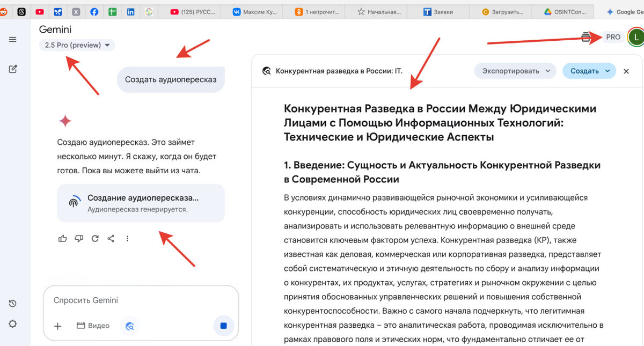Click the research icon beside panel title

coord(266,71)
